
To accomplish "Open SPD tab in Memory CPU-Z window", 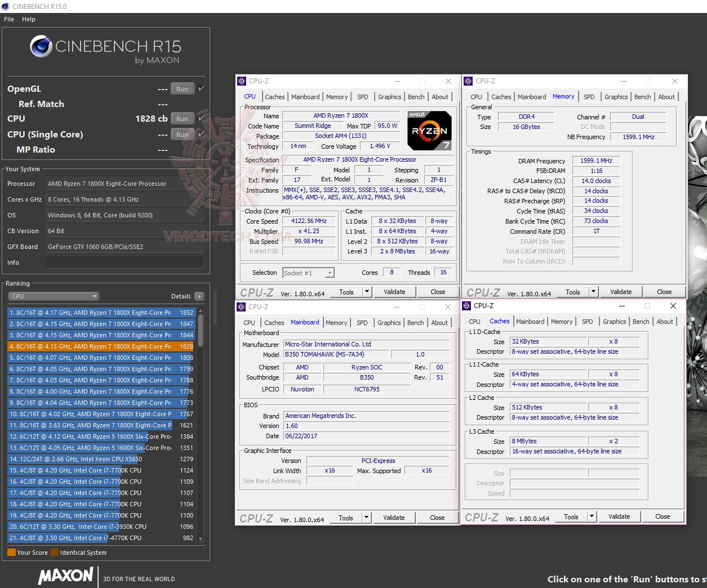I will coord(589,97).
